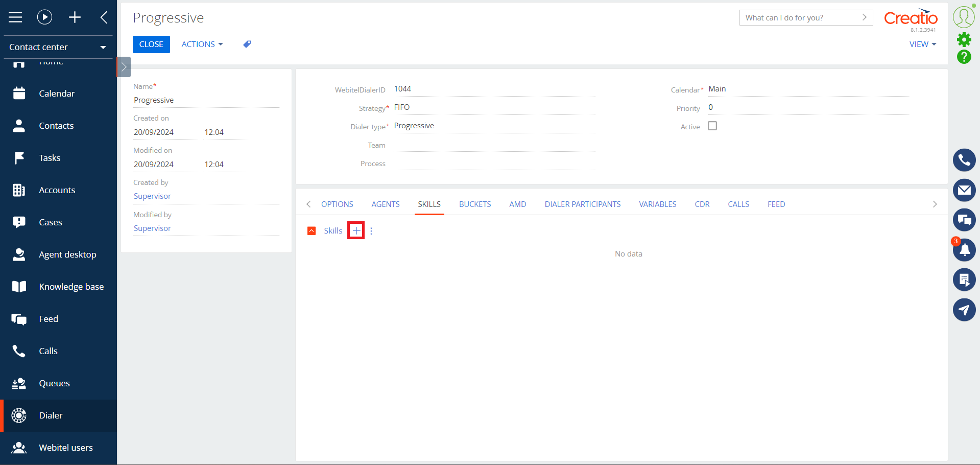Select the Skills tab
This screenshot has height=465, width=980.
coord(429,204)
